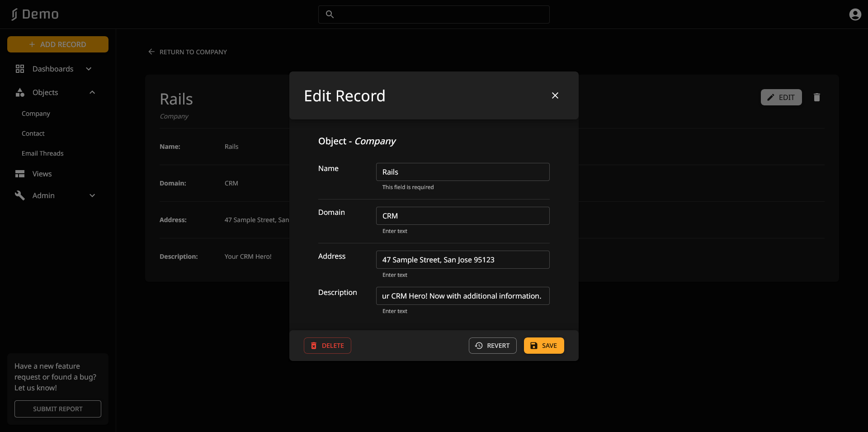Select Email Threads in sidebar
The image size is (868, 432).
click(x=42, y=153)
